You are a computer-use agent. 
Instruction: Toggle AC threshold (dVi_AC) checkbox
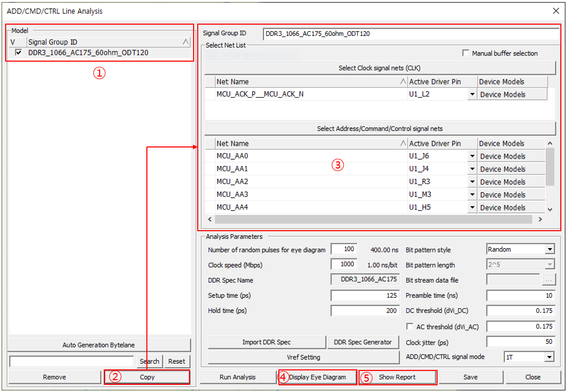[x=410, y=326]
